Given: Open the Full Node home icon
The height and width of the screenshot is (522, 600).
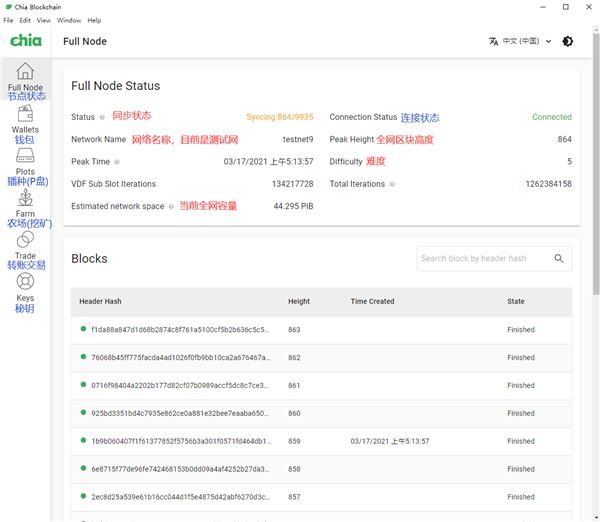Looking at the screenshot, I should tap(25, 71).
